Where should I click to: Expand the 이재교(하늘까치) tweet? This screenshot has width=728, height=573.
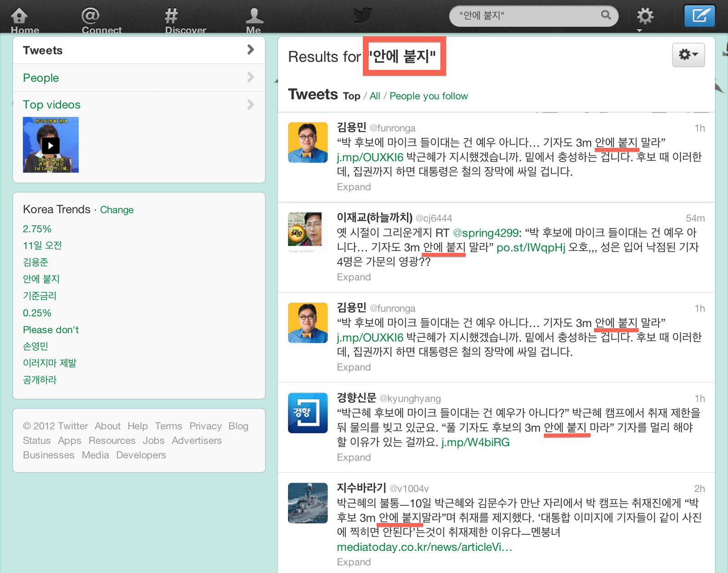pyautogui.click(x=354, y=277)
